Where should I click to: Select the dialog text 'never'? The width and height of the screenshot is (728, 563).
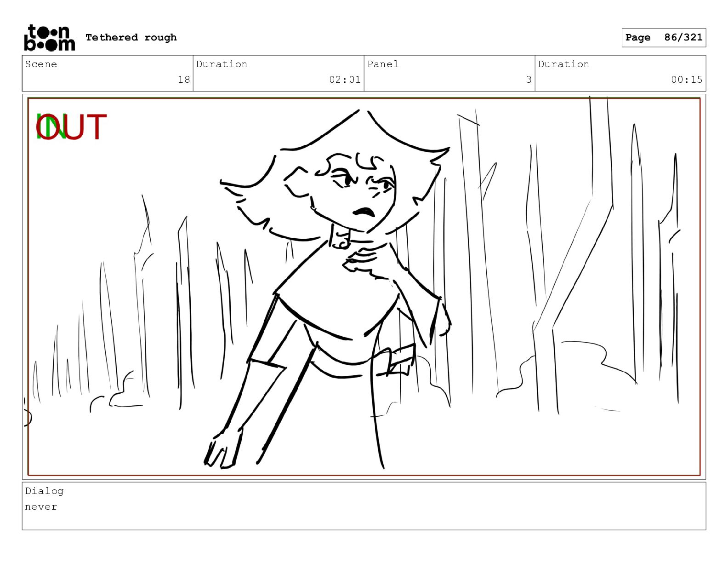41,507
